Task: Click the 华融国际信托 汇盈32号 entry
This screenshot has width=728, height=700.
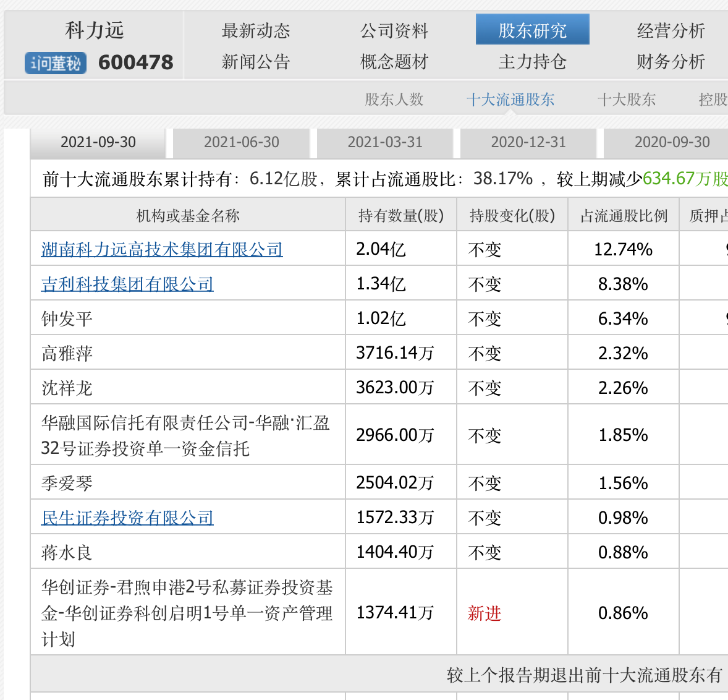Action: (x=186, y=436)
